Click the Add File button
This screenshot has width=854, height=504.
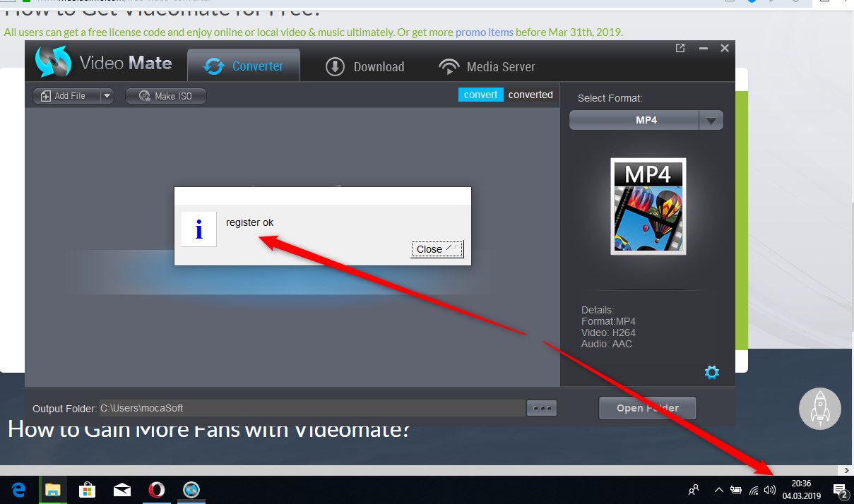click(x=66, y=95)
